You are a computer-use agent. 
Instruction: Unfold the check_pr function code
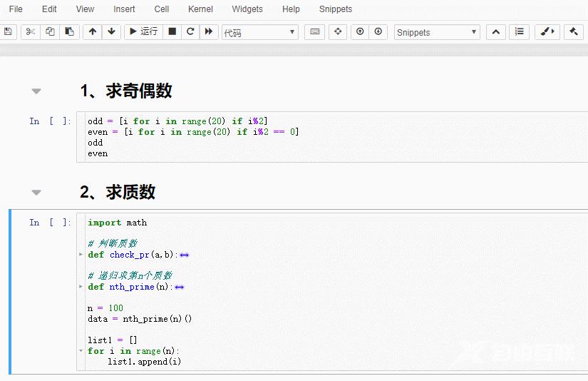click(x=81, y=255)
